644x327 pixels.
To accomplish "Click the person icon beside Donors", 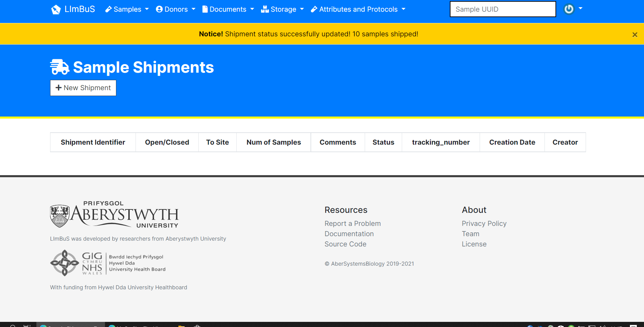I will pos(159,9).
